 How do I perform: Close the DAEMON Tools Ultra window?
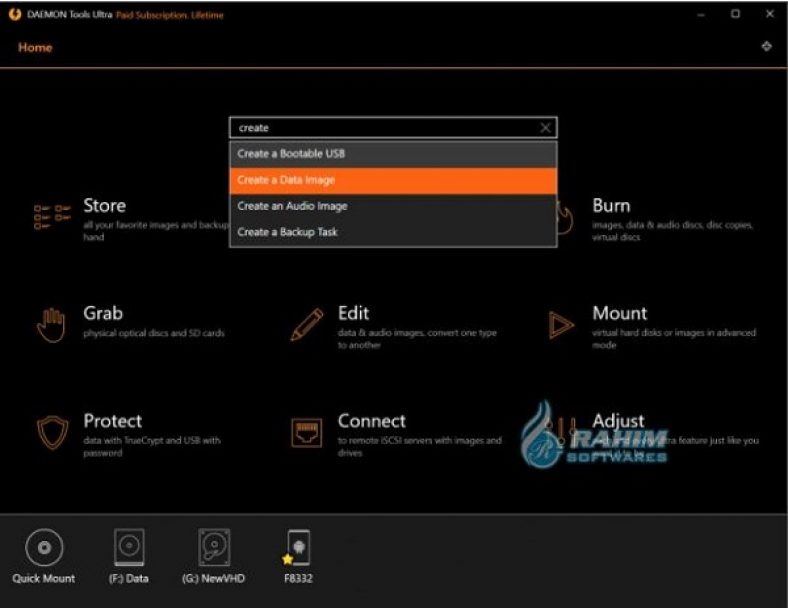coord(769,14)
